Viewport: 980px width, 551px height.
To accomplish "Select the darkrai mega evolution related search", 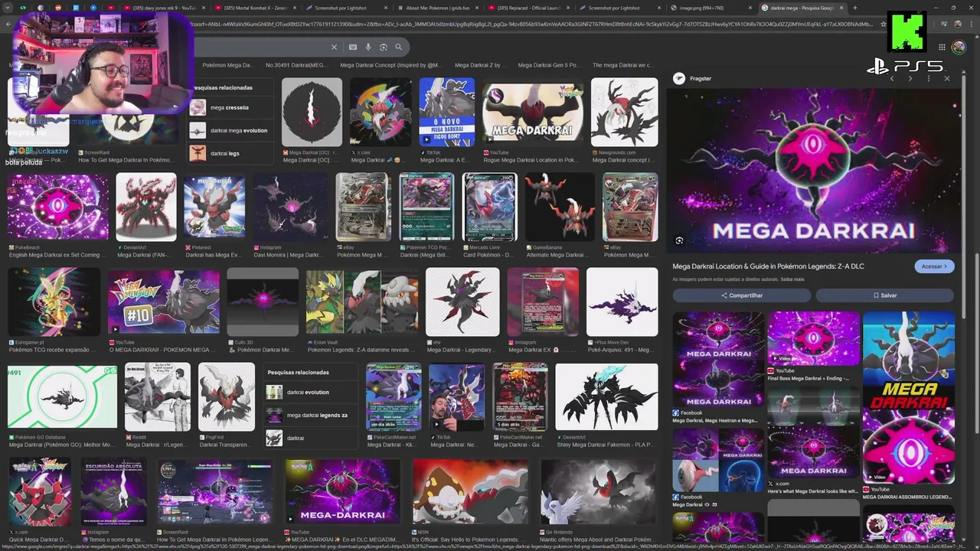I will coord(230,130).
